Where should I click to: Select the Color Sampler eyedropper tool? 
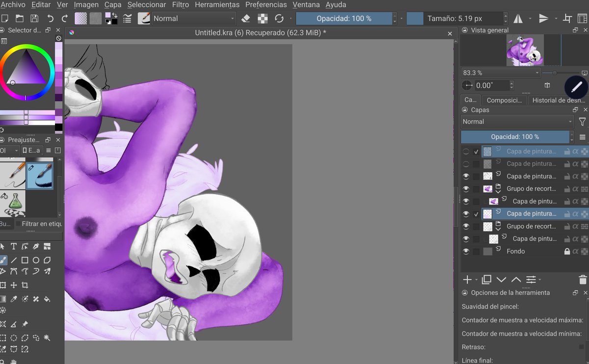click(x=14, y=299)
